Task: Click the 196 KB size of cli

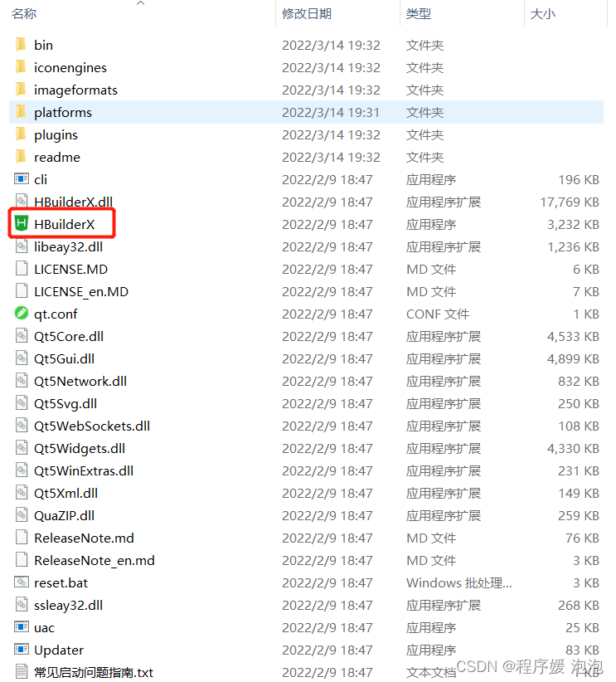Action: point(579,179)
